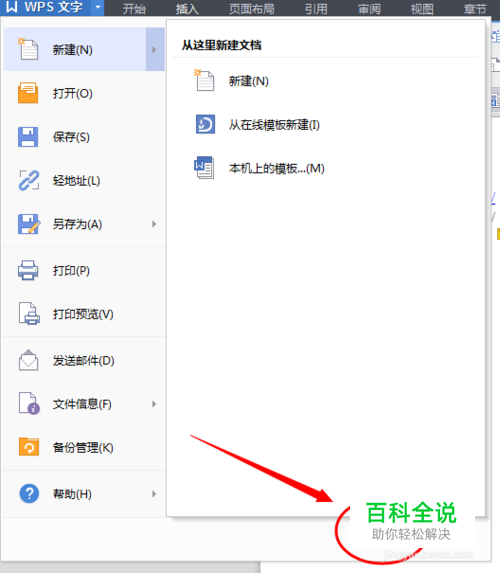Open 备份管理(K) from the menu

(x=84, y=447)
